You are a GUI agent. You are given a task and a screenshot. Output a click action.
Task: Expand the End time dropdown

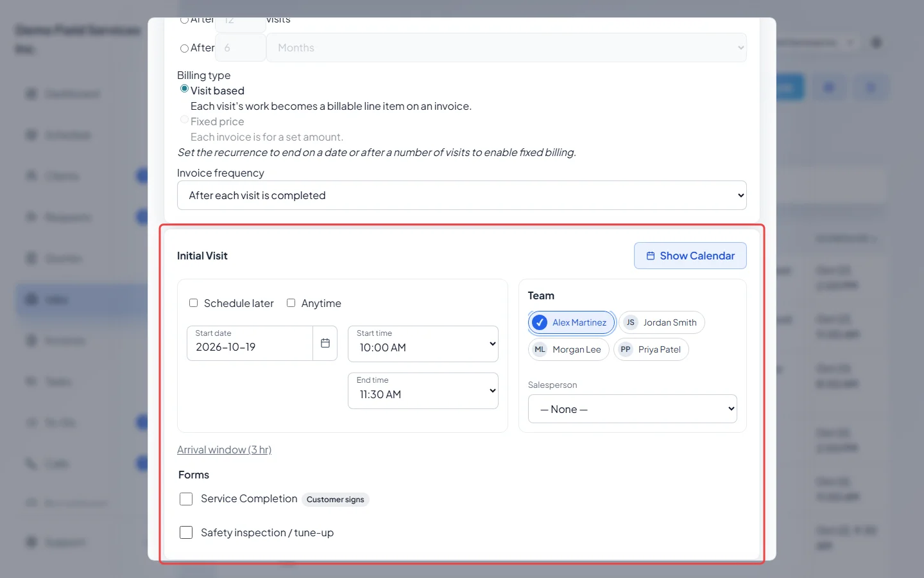423,390
